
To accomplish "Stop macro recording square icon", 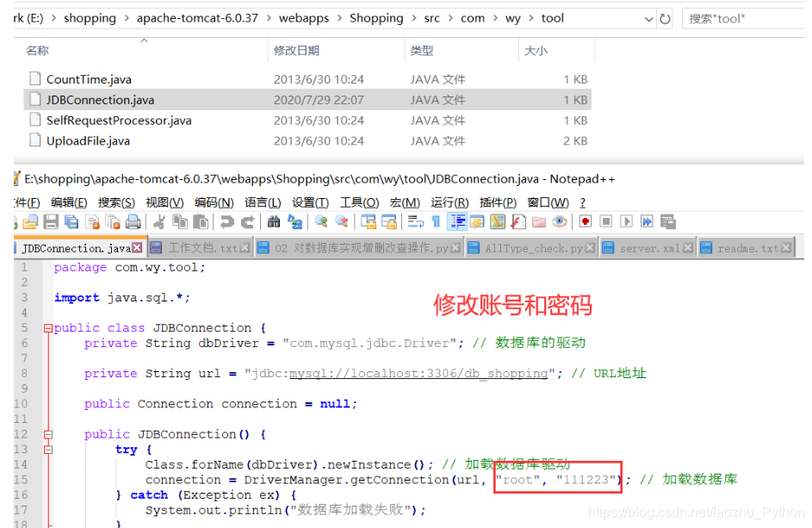I will coord(606,221).
